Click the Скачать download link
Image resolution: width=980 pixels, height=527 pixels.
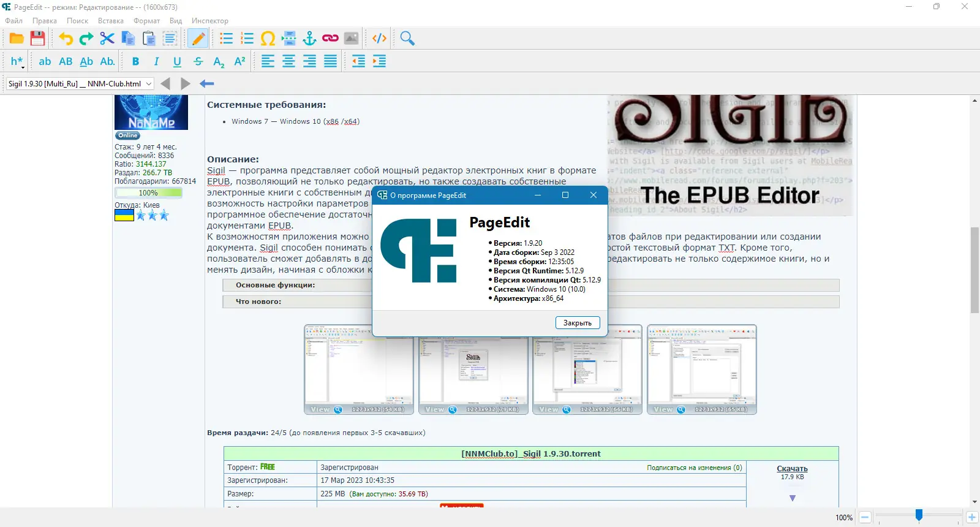pyautogui.click(x=793, y=469)
